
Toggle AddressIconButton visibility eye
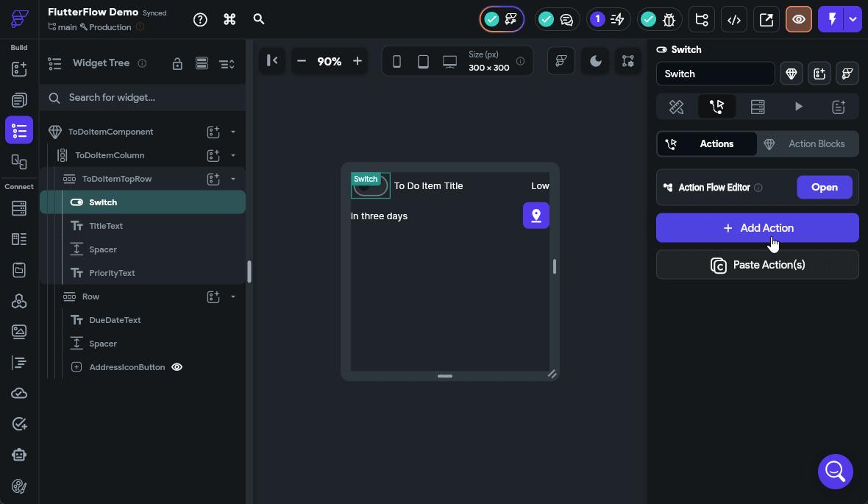pyautogui.click(x=177, y=367)
